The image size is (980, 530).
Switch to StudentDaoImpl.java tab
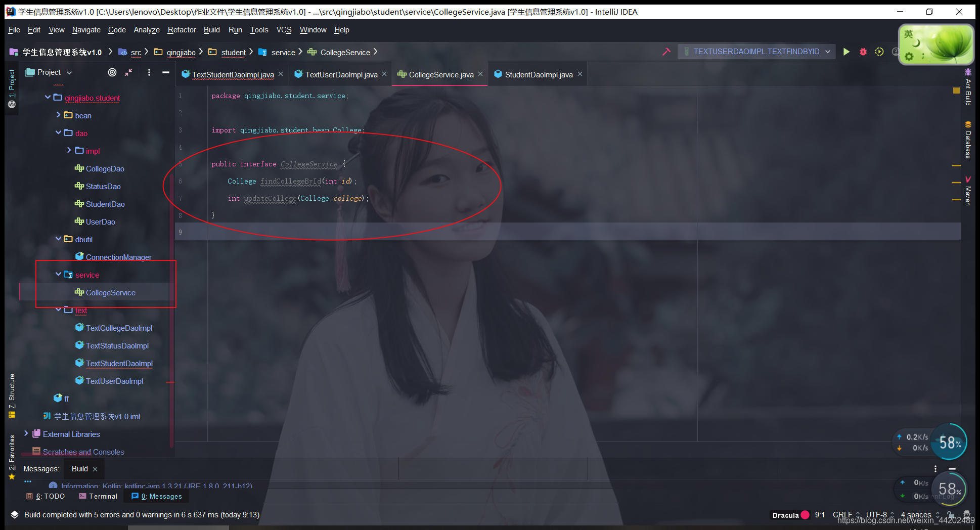pos(539,74)
